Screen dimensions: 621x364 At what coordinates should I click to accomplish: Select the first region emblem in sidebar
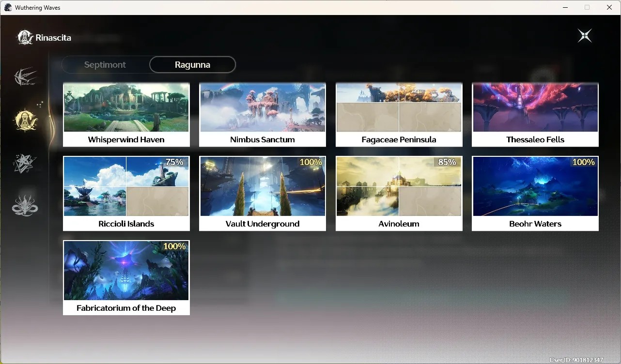[25, 76]
